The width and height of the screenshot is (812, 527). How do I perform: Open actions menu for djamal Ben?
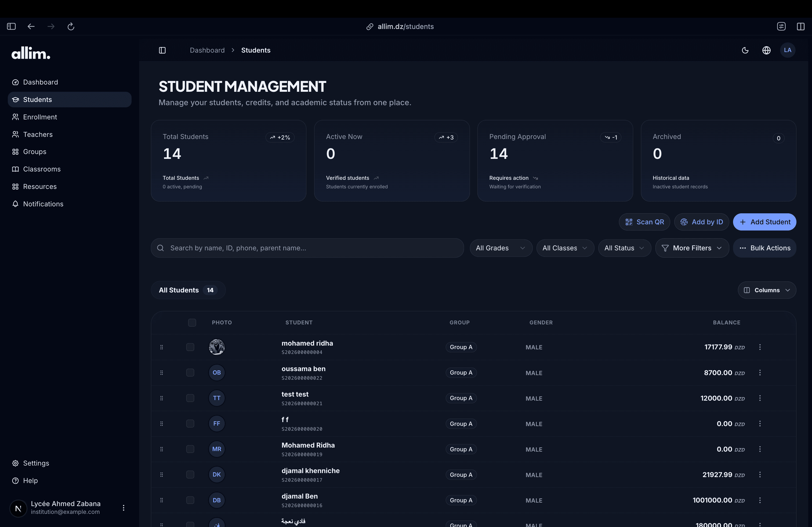[760, 500]
